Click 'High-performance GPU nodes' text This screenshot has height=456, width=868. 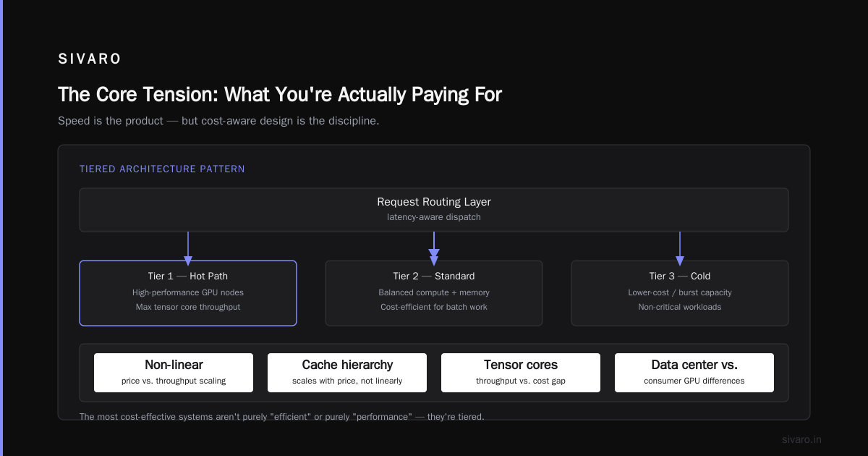click(x=188, y=292)
